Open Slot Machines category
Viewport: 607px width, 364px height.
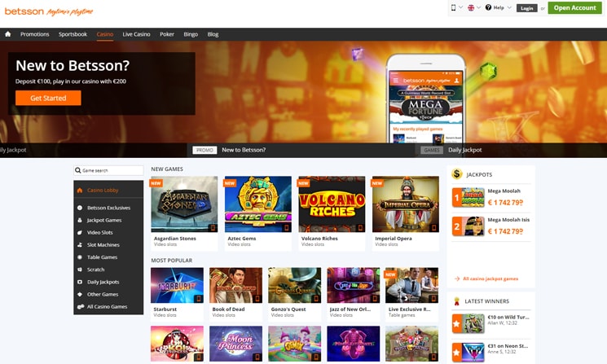pyautogui.click(x=108, y=245)
